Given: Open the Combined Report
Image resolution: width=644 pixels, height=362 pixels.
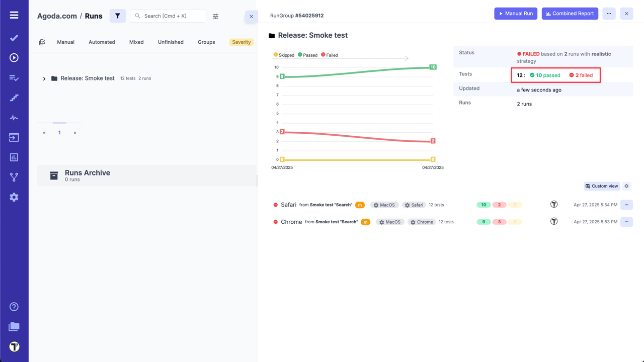Looking at the screenshot, I should coord(570,14).
